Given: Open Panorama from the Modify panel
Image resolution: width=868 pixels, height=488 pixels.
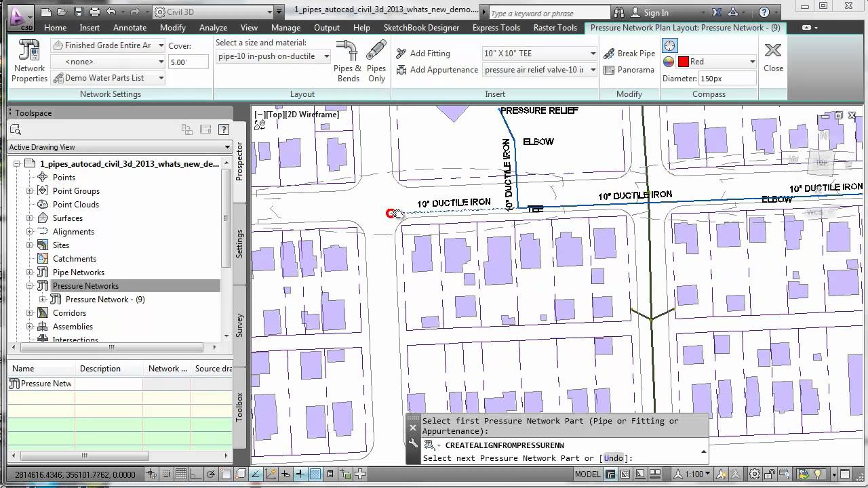Looking at the screenshot, I should coord(629,70).
